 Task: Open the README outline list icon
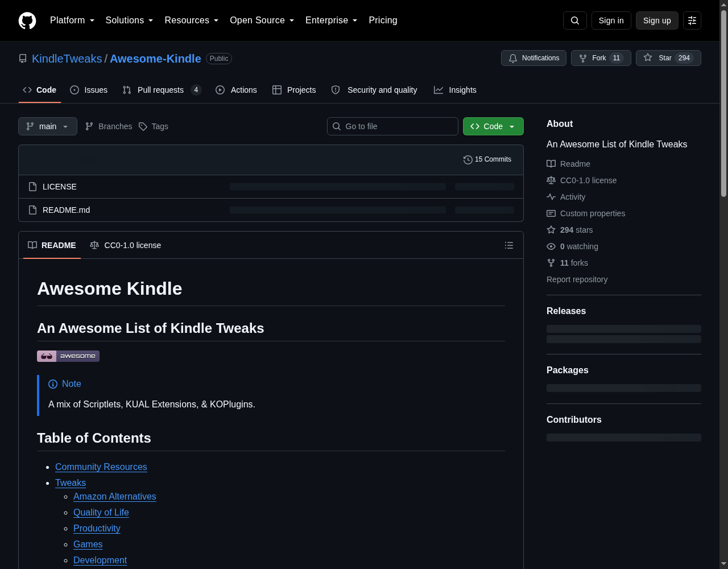click(509, 245)
